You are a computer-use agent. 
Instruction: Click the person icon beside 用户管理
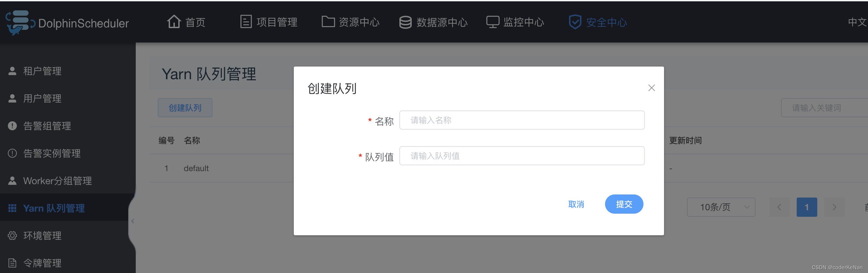pyautogui.click(x=12, y=98)
